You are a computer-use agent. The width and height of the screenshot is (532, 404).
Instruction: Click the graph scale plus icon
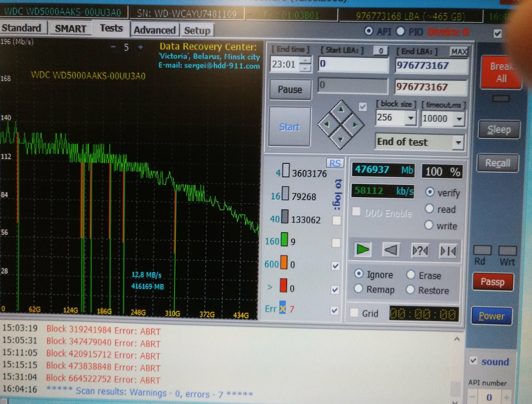141,47
